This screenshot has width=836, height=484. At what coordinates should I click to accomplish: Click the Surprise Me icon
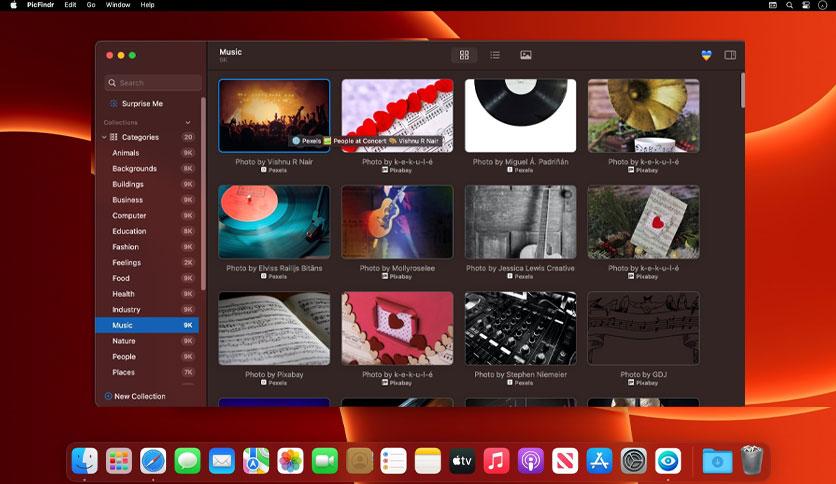point(114,103)
